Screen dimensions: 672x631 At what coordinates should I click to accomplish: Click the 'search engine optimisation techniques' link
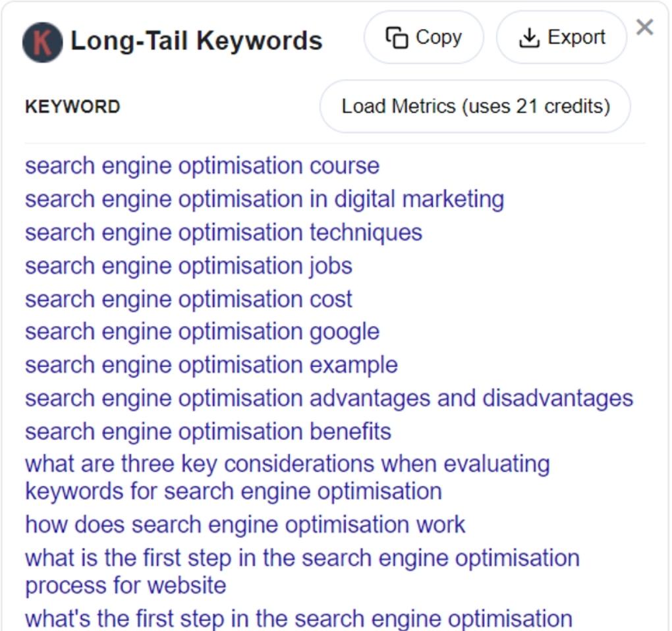(x=223, y=233)
